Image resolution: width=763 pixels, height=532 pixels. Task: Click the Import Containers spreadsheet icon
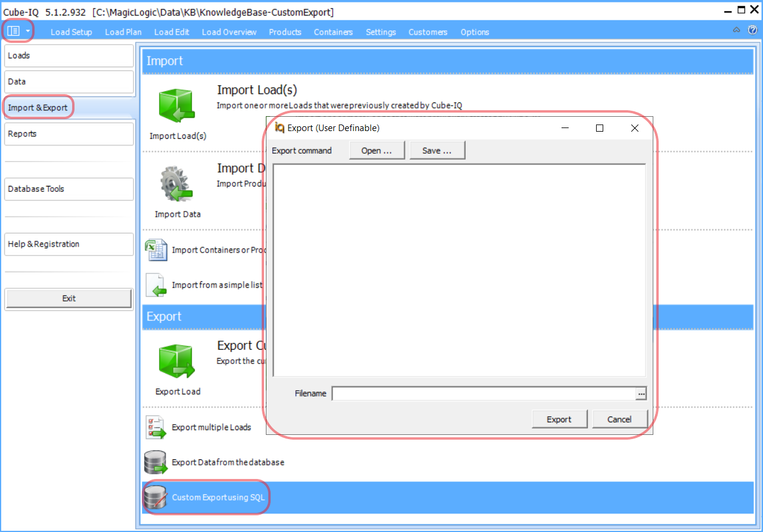[156, 250]
